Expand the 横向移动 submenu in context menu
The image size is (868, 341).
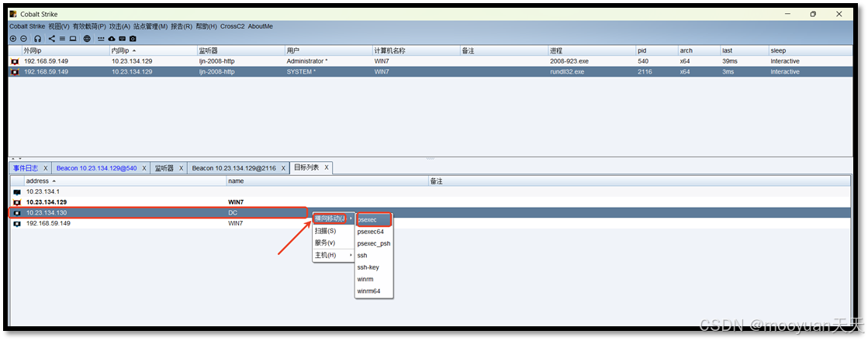[x=334, y=219]
